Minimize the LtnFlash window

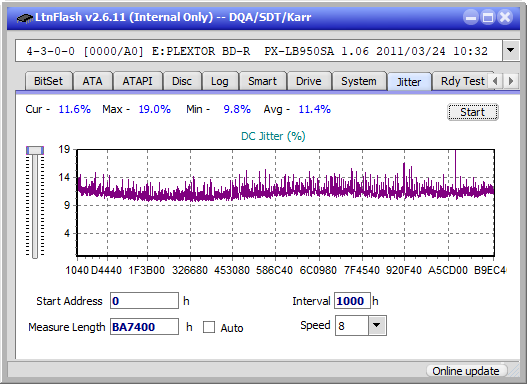coord(471,17)
